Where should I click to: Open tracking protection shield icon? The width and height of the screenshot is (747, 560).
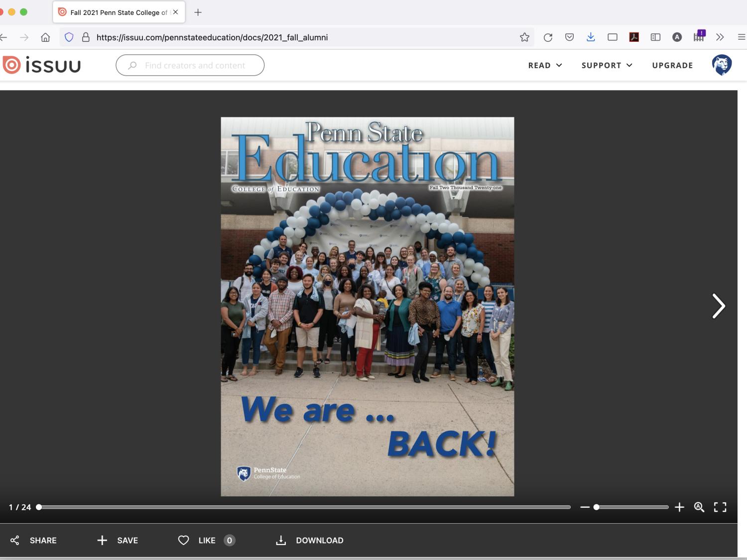[69, 37]
